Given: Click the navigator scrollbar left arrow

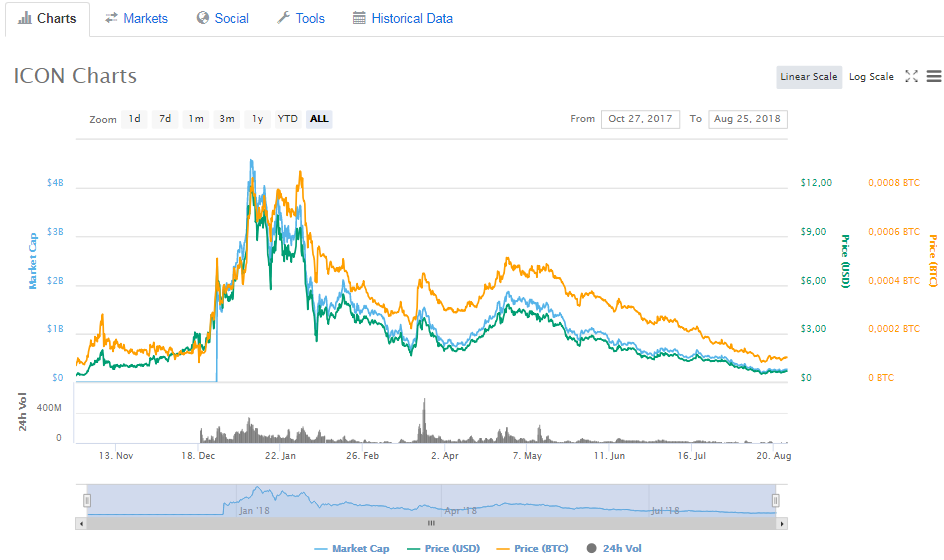Looking at the screenshot, I should point(81,524).
